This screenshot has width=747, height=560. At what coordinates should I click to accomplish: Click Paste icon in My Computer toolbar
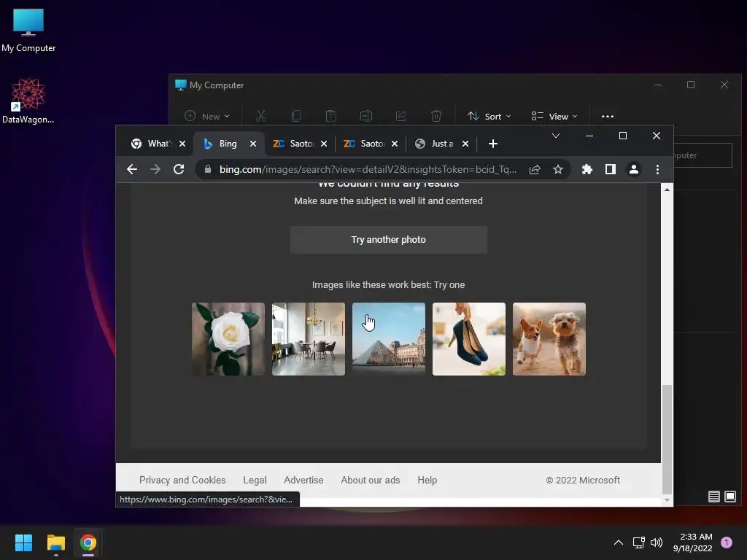[331, 116]
